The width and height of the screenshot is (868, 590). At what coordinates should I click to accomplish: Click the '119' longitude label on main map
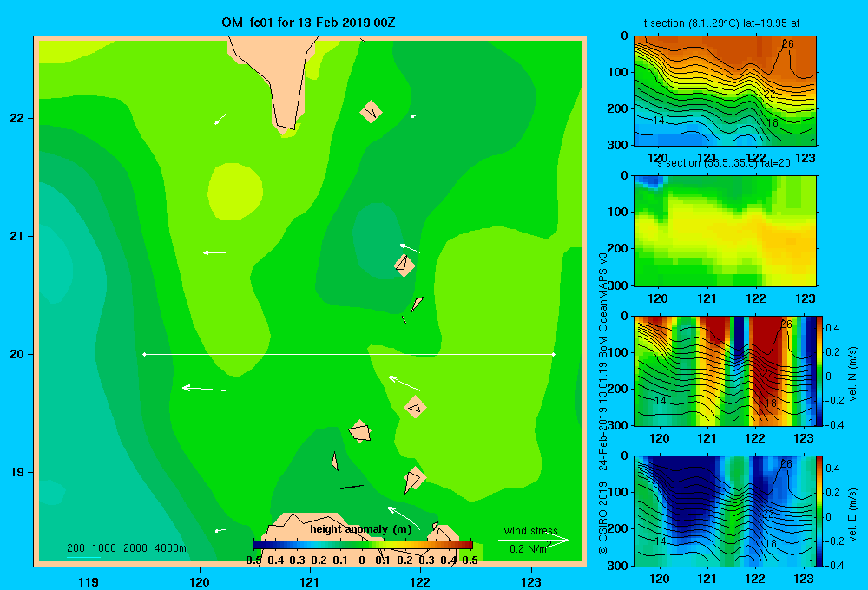point(89,581)
